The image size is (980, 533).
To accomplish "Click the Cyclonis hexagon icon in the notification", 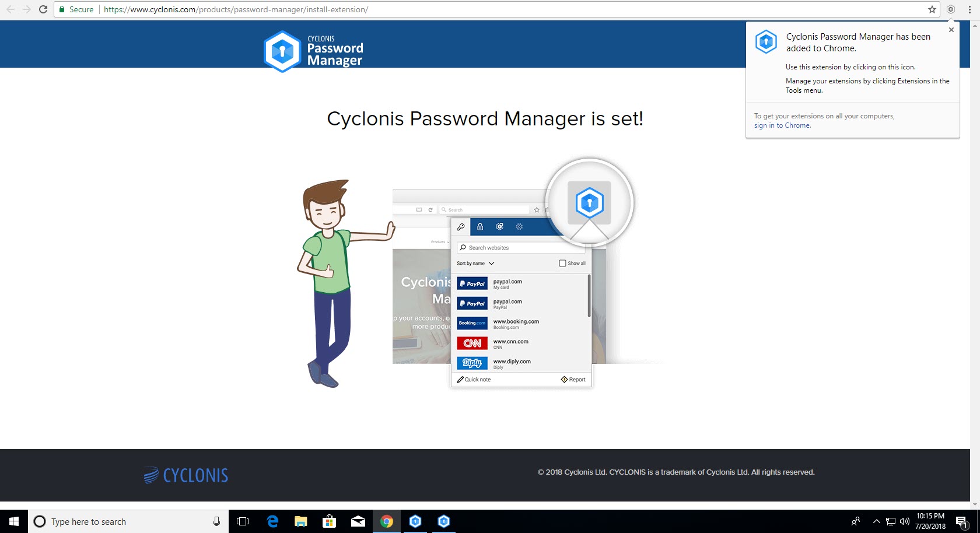I will 766,42.
